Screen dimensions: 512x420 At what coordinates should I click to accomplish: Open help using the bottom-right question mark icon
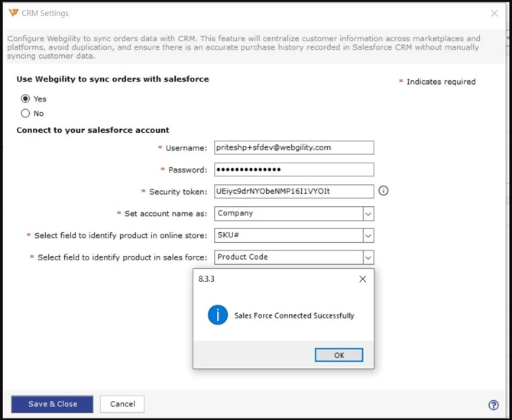pos(493,405)
